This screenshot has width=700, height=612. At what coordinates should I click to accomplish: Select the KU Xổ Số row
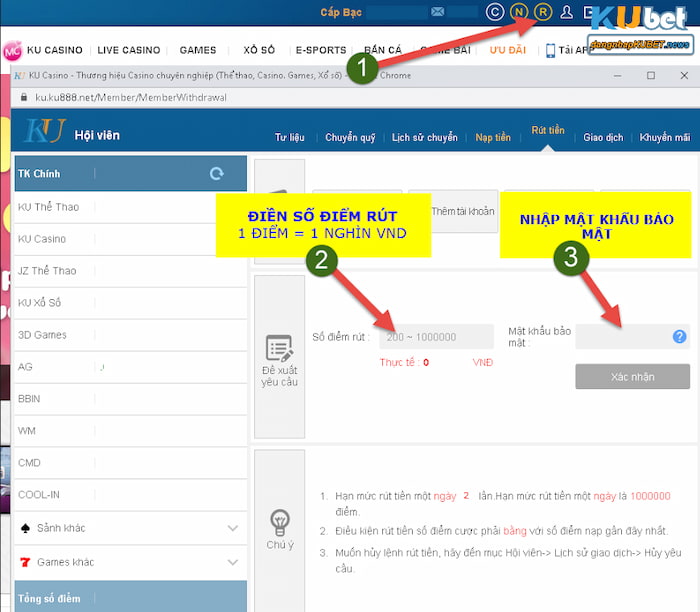click(130, 303)
